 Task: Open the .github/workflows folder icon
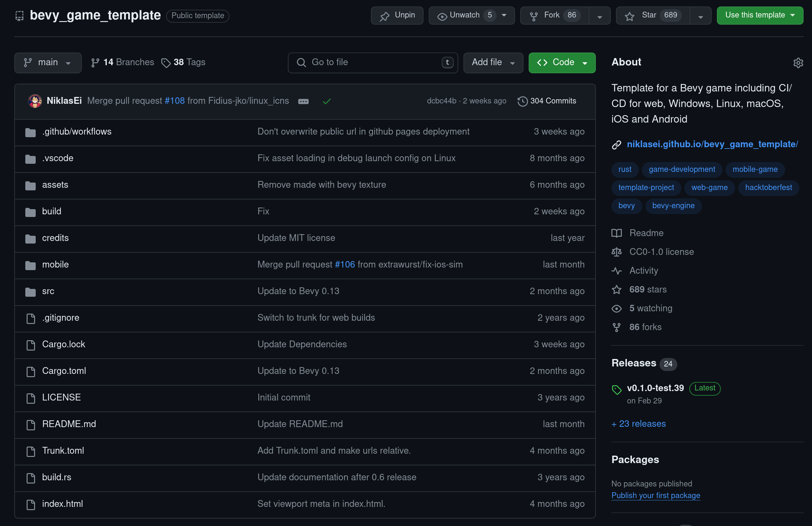point(31,132)
